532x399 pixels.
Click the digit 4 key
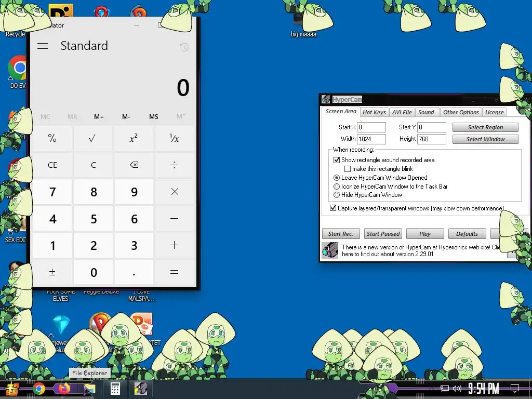coord(52,219)
